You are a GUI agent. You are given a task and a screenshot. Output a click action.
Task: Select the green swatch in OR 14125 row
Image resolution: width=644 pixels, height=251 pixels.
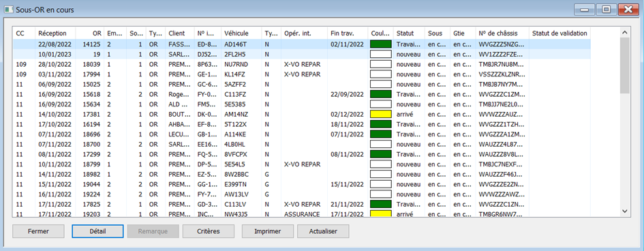tap(380, 44)
